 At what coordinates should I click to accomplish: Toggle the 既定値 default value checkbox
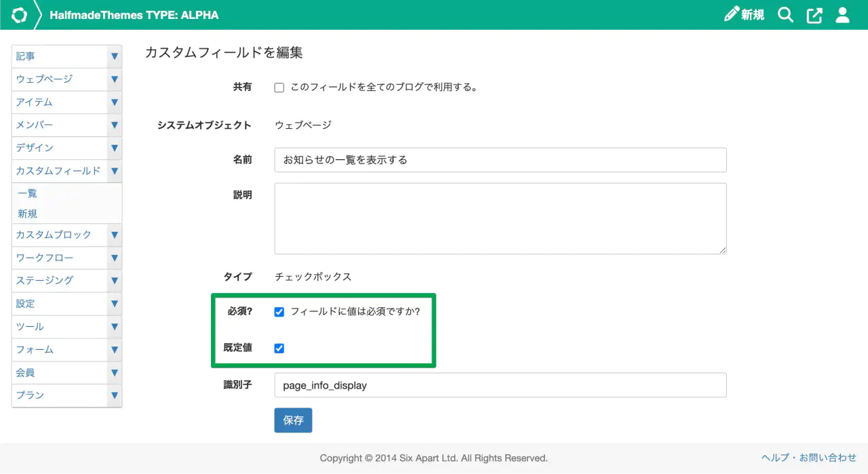pyautogui.click(x=279, y=348)
